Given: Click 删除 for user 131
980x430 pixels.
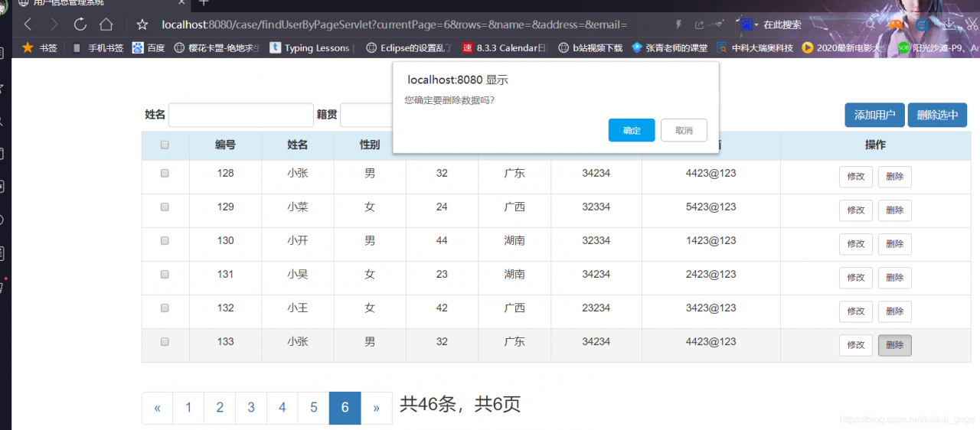Looking at the screenshot, I should tap(894, 278).
